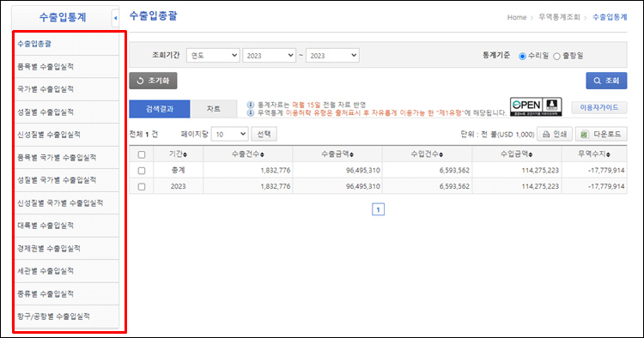Go to 무역통계조회 breadcrumb link
Screen dimensions: 644x338
coord(559,17)
